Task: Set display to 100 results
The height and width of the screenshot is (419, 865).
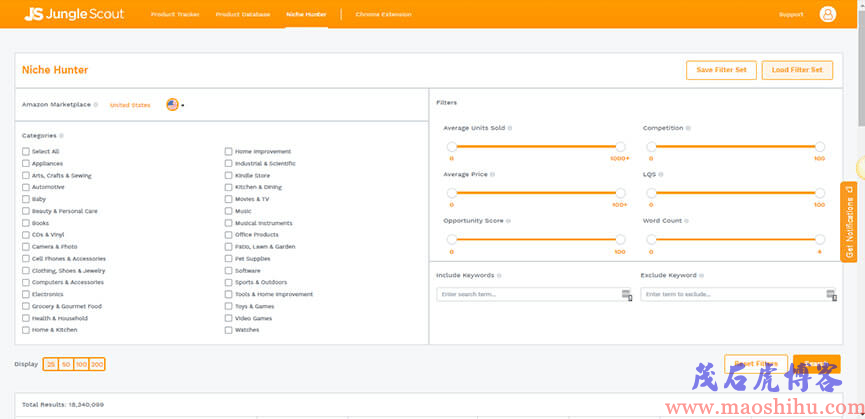Action: click(x=81, y=364)
